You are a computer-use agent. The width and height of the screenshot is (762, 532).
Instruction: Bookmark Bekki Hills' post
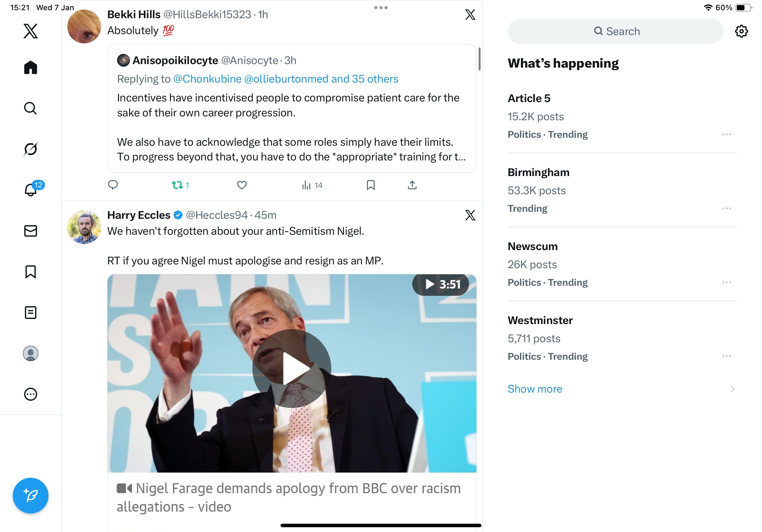[370, 185]
